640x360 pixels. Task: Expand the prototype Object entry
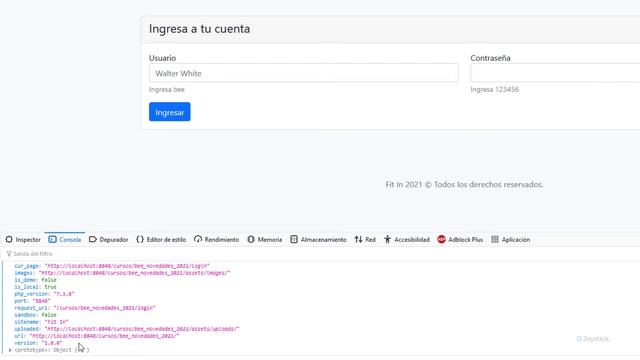[x=10, y=350]
